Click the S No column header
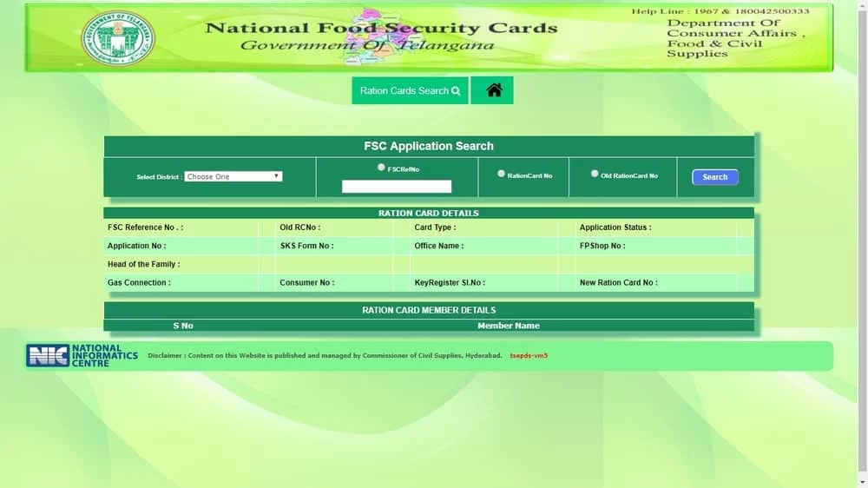868x488 pixels. click(x=182, y=326)
